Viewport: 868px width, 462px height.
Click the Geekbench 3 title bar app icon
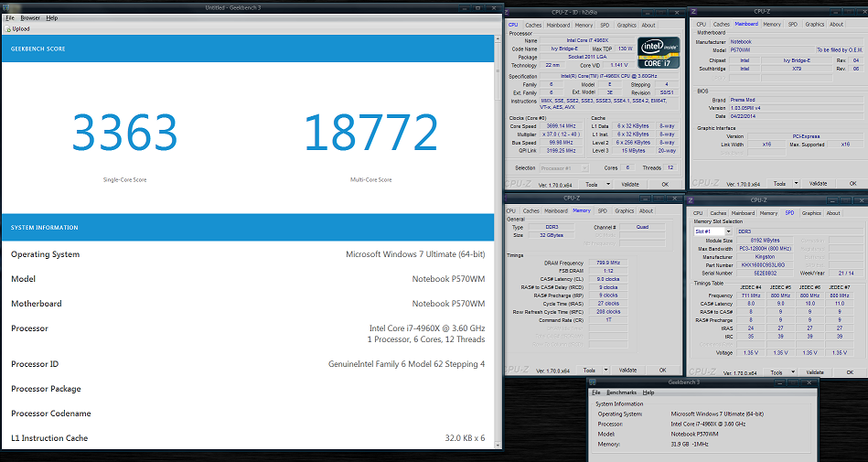pos(6,7)
